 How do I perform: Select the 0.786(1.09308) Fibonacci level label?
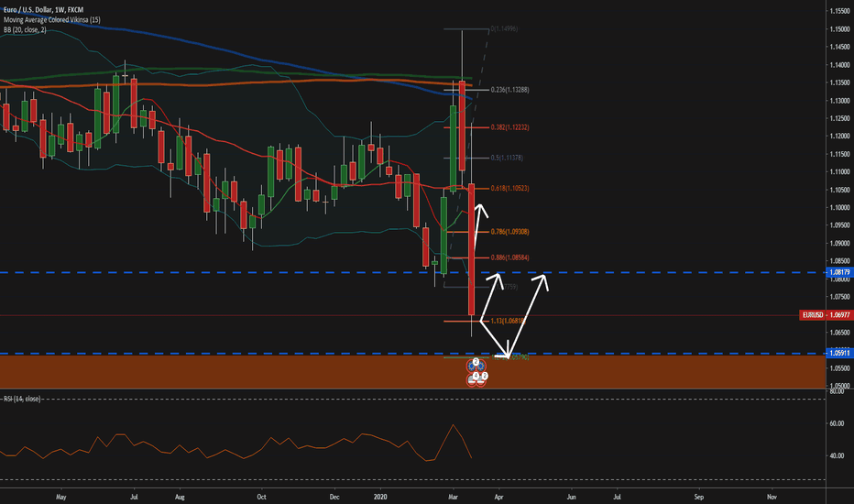(x=509, y=232)
